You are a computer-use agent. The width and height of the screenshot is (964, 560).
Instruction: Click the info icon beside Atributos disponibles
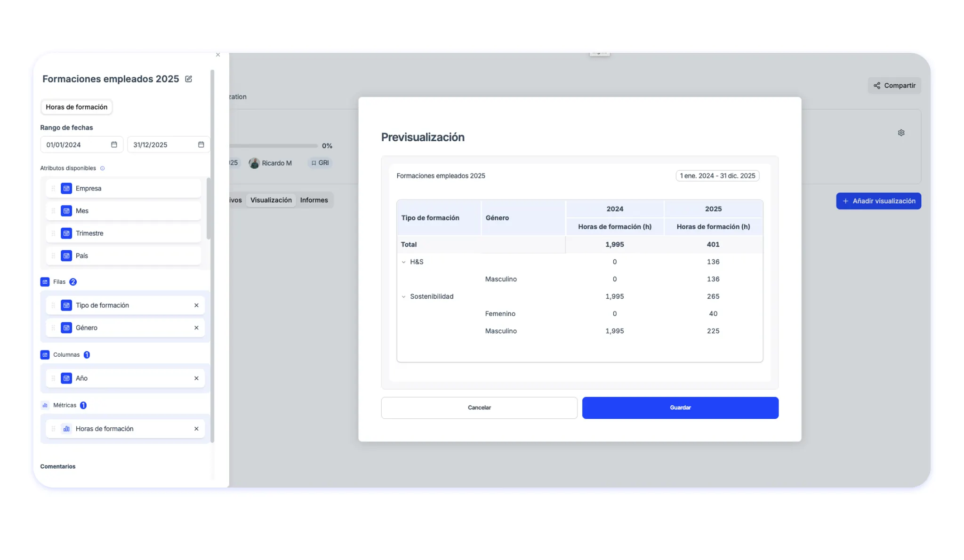102,168
